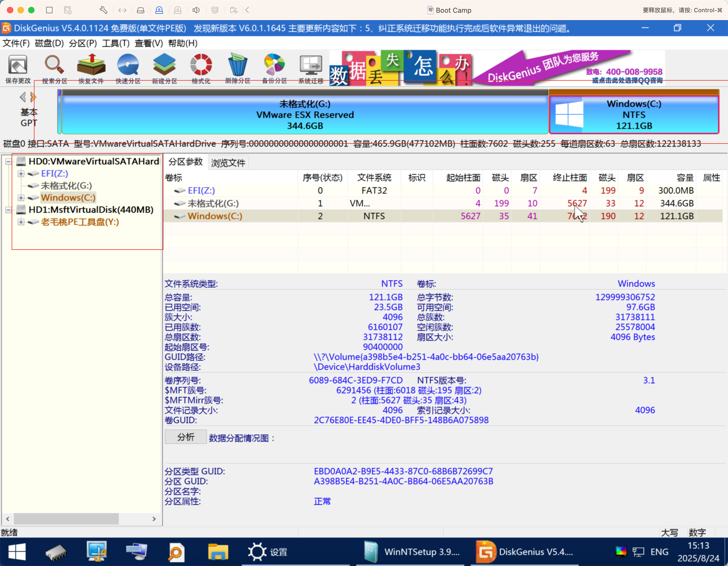Click the New Partition (新建分区) icon
The height and width of the screenshot is (566, 728).
coord(164,69)
